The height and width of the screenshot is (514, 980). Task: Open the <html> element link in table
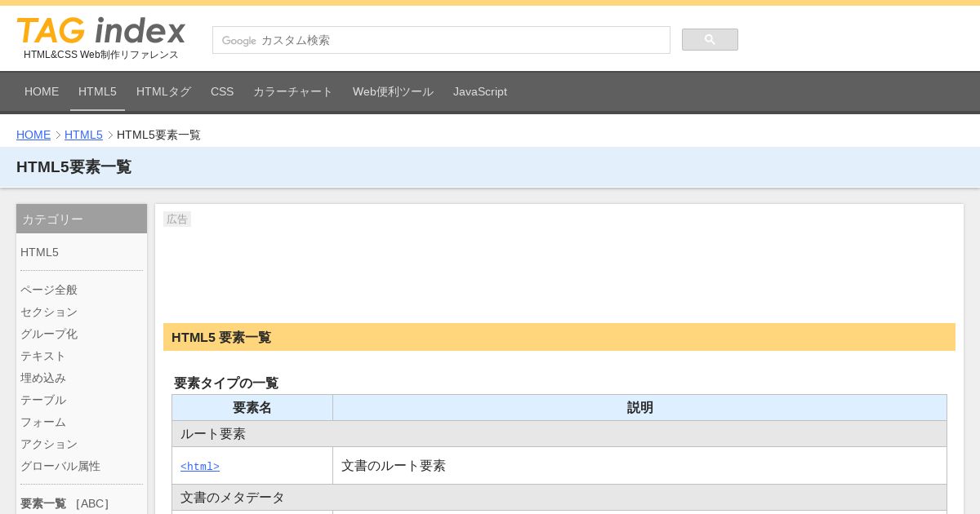coord(200,467)
